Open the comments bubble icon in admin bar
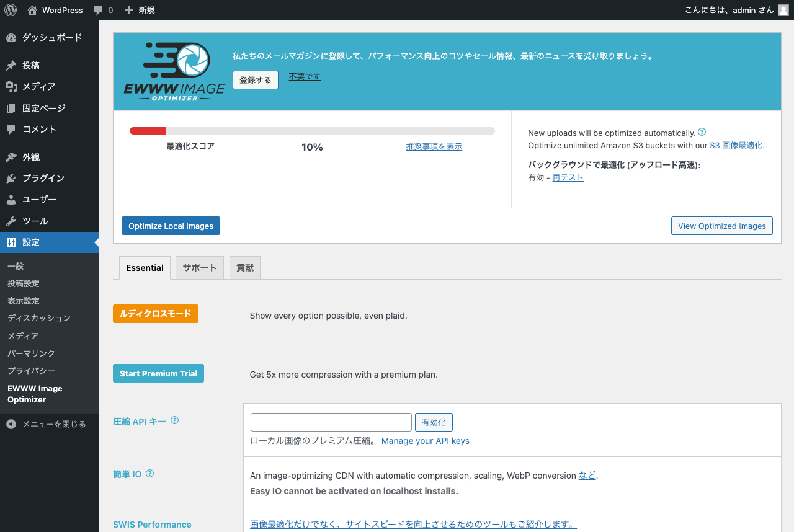The image size is (794, 532). tap(98, 10)
